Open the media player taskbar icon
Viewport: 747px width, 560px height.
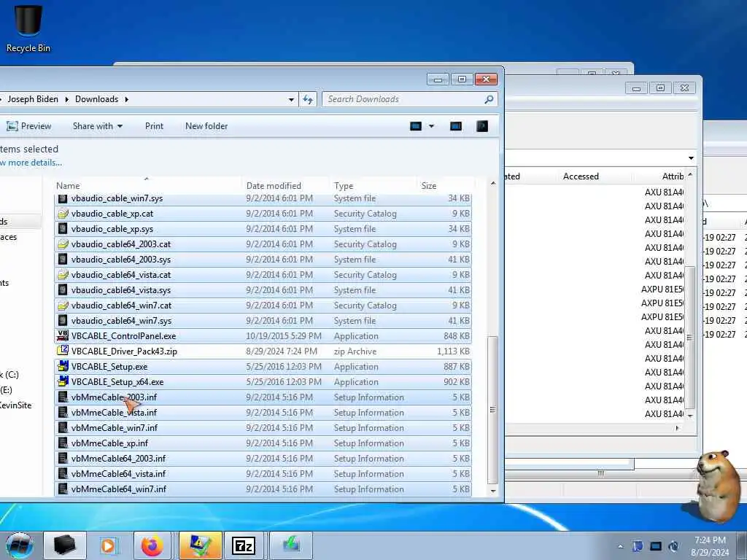[108, 545]
